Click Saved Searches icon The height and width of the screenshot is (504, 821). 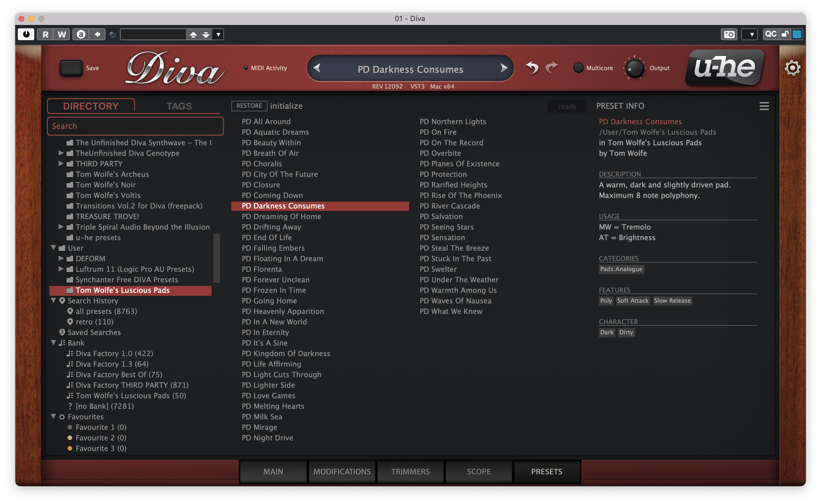pyautogui.click(x=62, y=332)
